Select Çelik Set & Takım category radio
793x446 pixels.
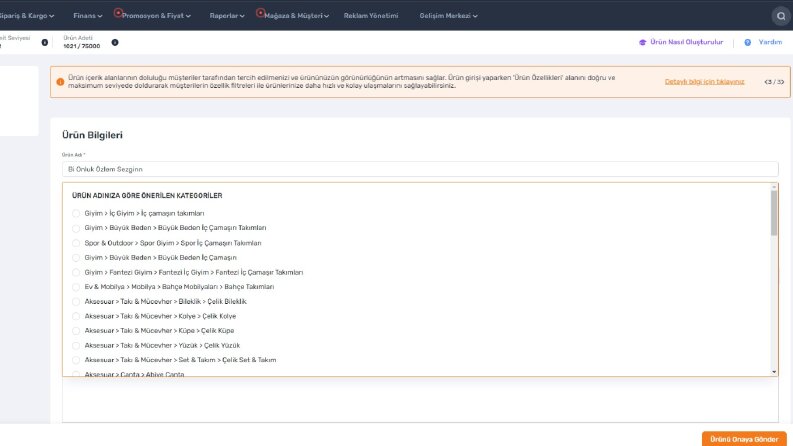click(76, 360)
